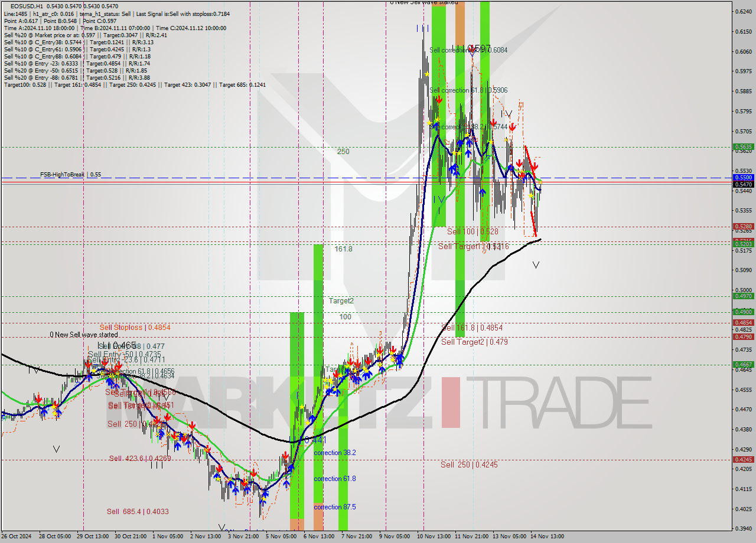This screenshot has width=756, height=543.
Task: Click the gray '161.8' Fibonacci label
Action: pos(343,249)
